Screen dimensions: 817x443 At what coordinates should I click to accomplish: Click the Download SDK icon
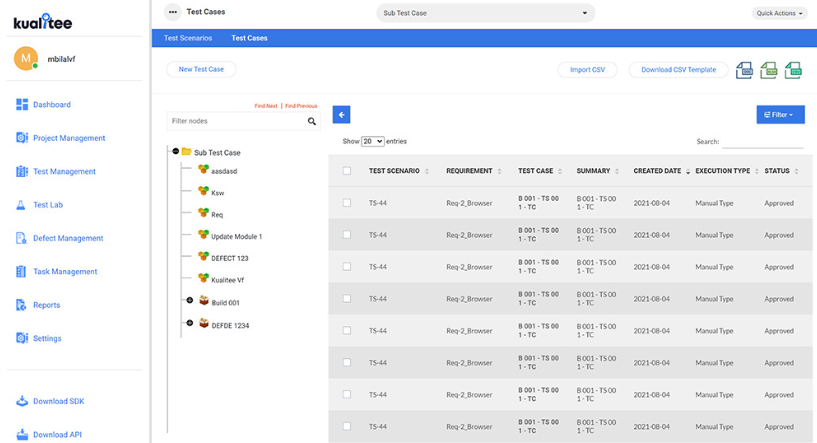point(22,401)
